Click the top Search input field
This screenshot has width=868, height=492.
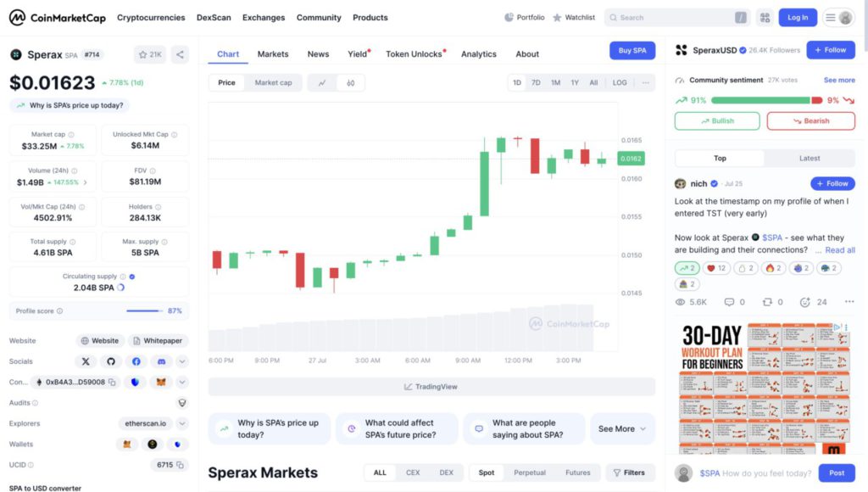pos(674,18)
